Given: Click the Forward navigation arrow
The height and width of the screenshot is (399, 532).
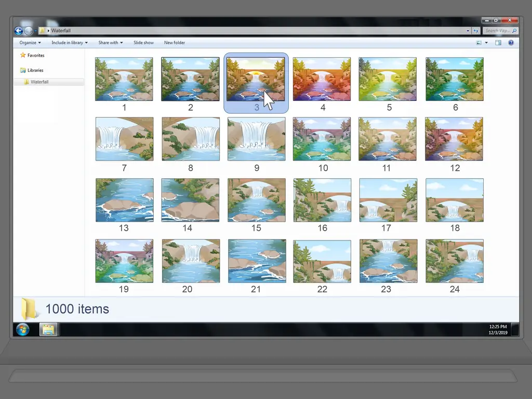Looking at the screenshot, I should (x=29, y=31).
